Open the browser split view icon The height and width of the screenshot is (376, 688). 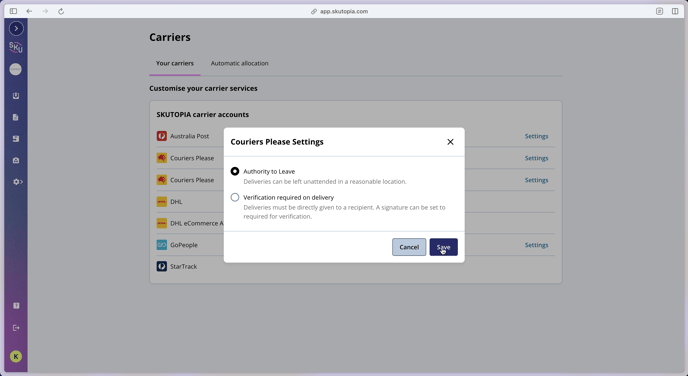click(x=675, y=11)
